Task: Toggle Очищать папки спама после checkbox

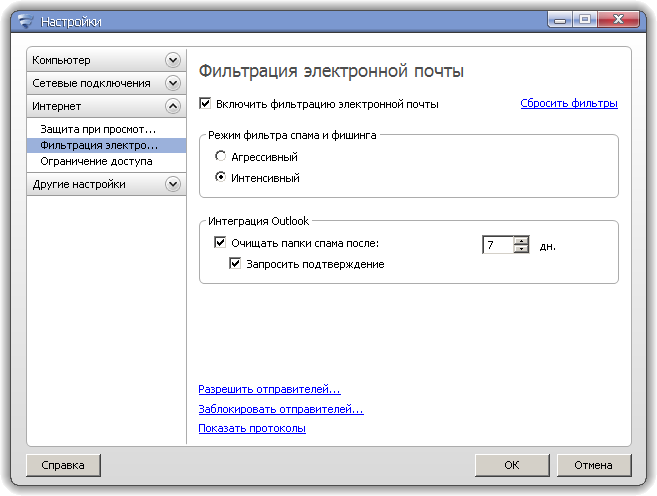Action: pos(220,243)
